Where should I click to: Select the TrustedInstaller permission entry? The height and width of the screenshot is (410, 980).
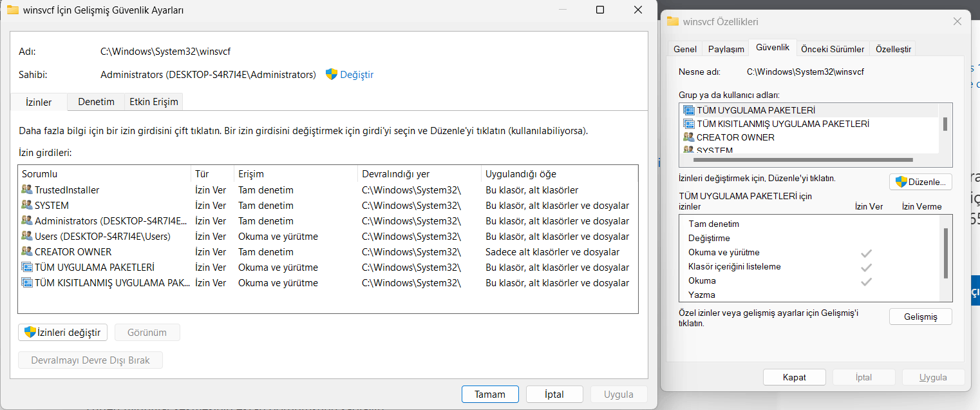click(x=328, y=190)
